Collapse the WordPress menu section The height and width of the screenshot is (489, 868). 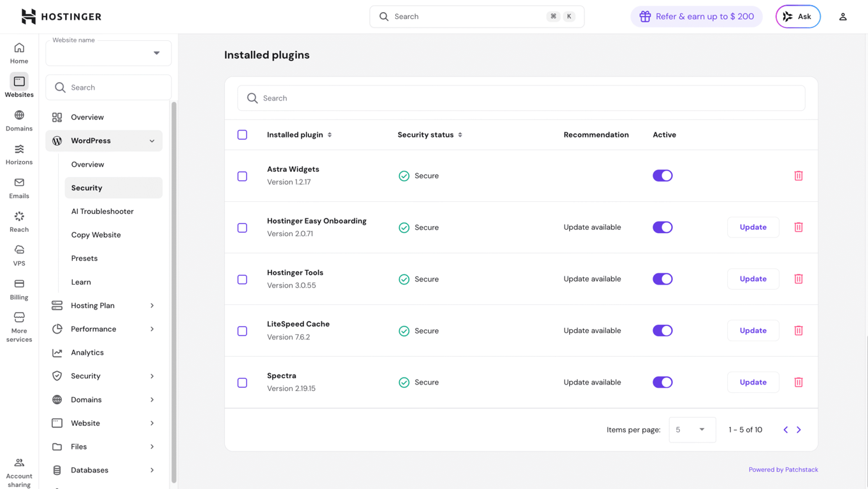tap(151, 140)
